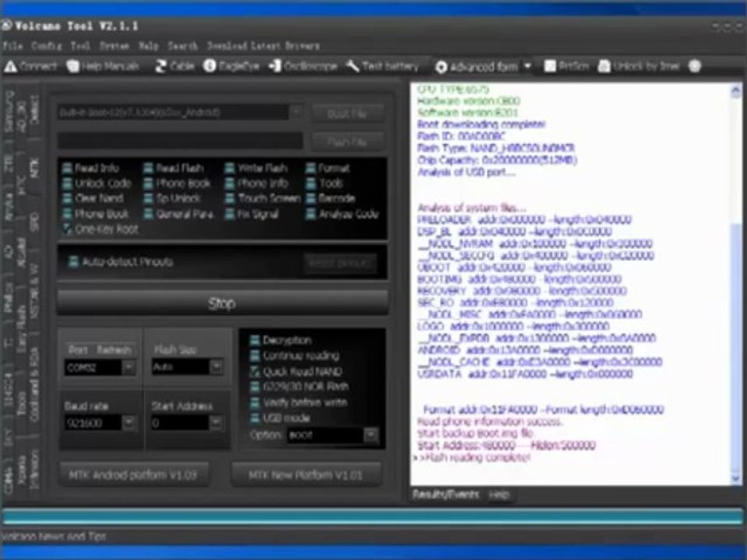The height and width of the screenshot is (560, 747).
Task: Select the Read Flash function
Action: coord(174,168)
